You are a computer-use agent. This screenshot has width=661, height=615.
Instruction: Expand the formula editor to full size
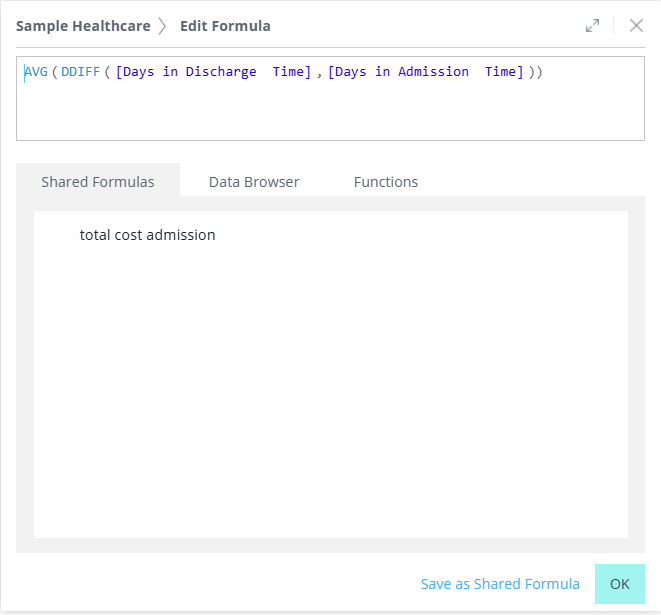pyautogui.click(x=592, y=26)
